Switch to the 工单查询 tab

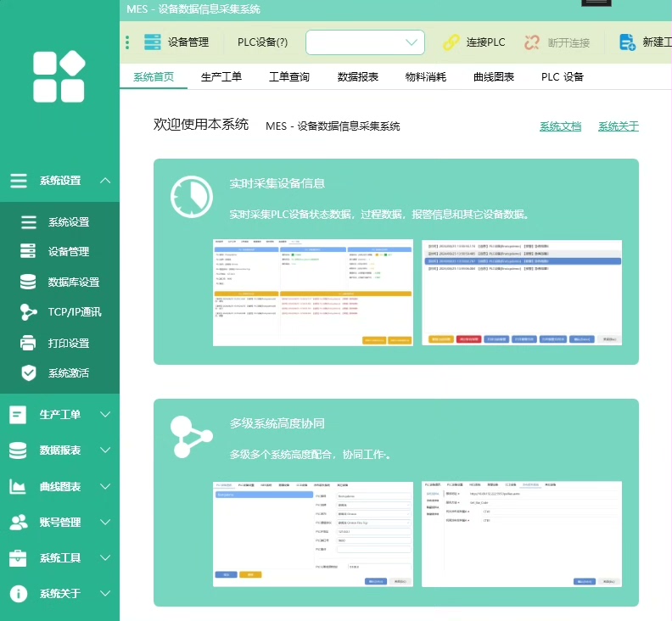click(x=289, y=77)
